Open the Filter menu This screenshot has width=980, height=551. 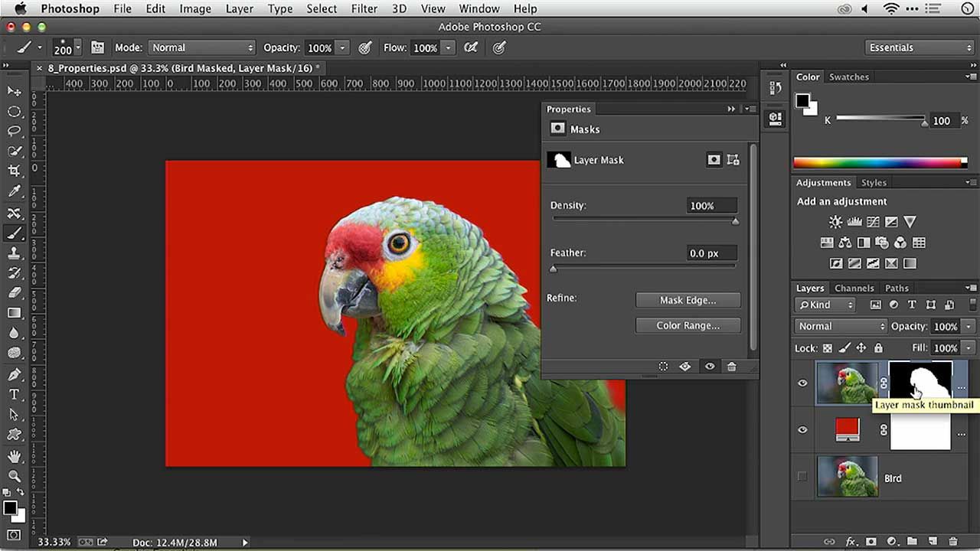[x=364, y=9]
